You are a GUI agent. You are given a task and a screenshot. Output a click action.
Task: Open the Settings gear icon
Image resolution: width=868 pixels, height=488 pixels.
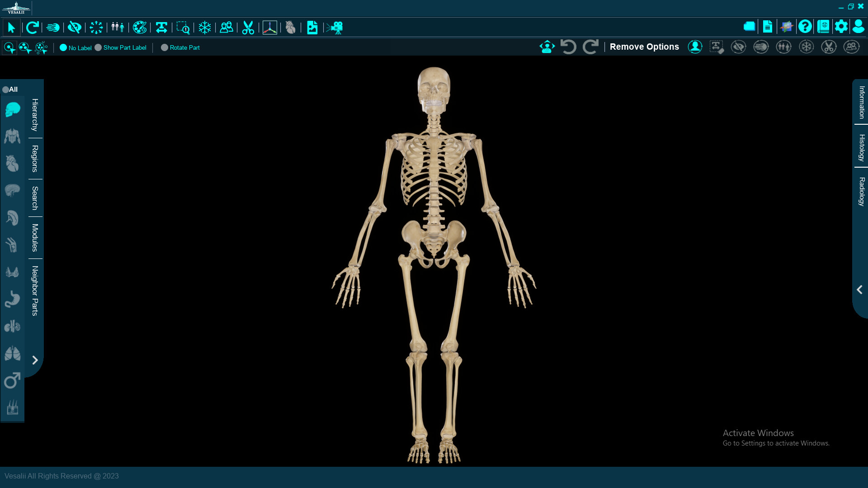(841, 27)
